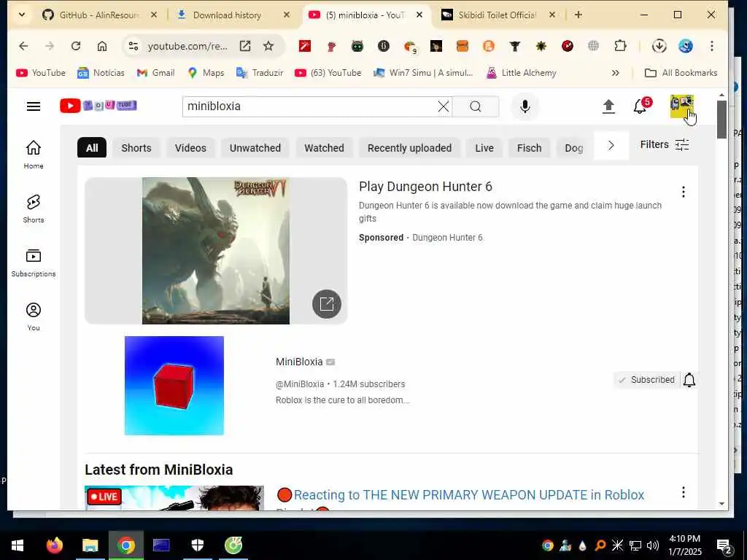Launch Firefox from taskbar
747x560 pixels.
click(54, 545)
